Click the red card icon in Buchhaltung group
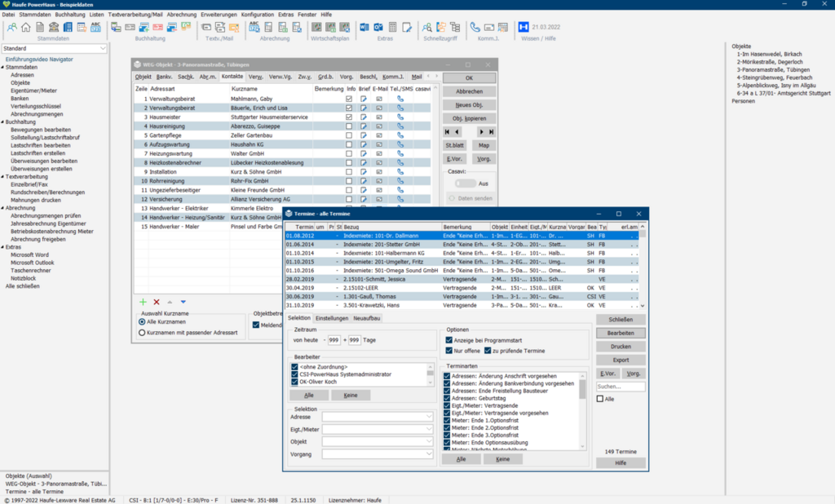This screenshot has height=504, width=835. (x=158, y=27)
